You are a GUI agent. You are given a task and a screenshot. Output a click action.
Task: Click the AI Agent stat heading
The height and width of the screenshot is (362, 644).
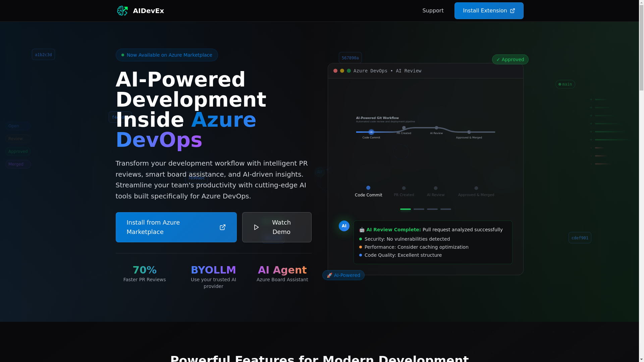point(282,270)
